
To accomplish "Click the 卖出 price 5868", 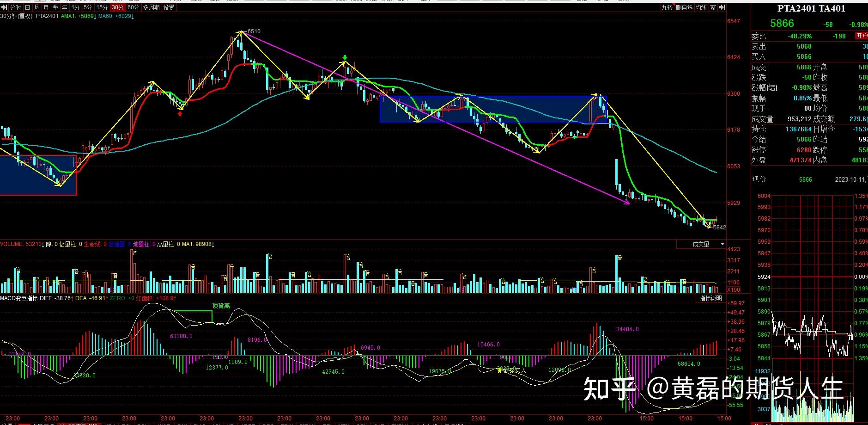I will point(804,46).
